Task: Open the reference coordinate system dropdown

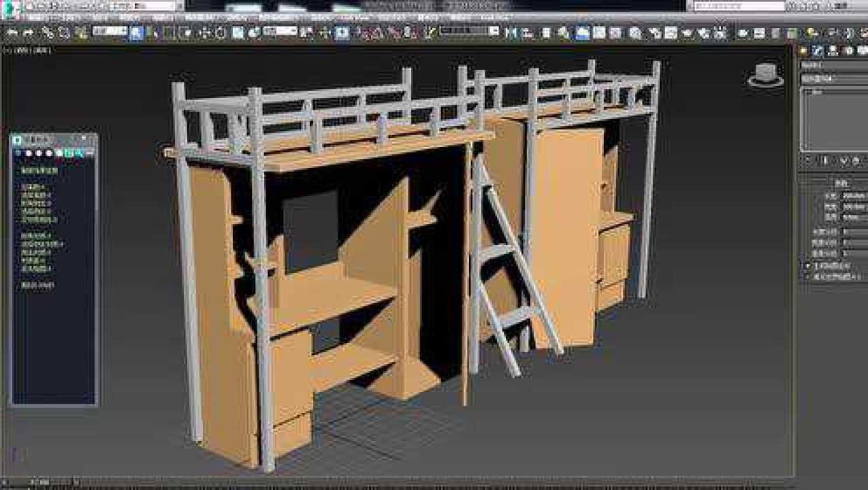Action: 280,31
